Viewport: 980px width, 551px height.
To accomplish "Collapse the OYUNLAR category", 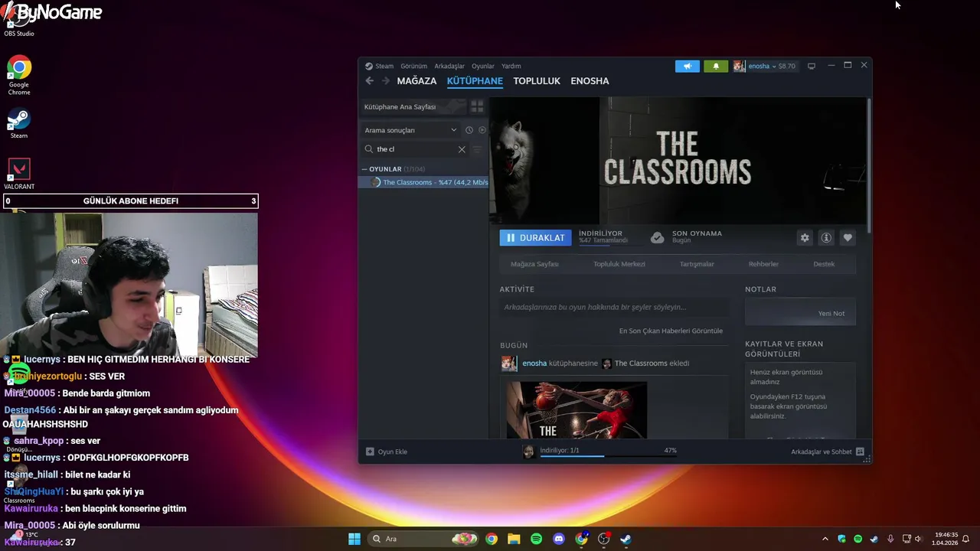I will [x=364, y=169].
